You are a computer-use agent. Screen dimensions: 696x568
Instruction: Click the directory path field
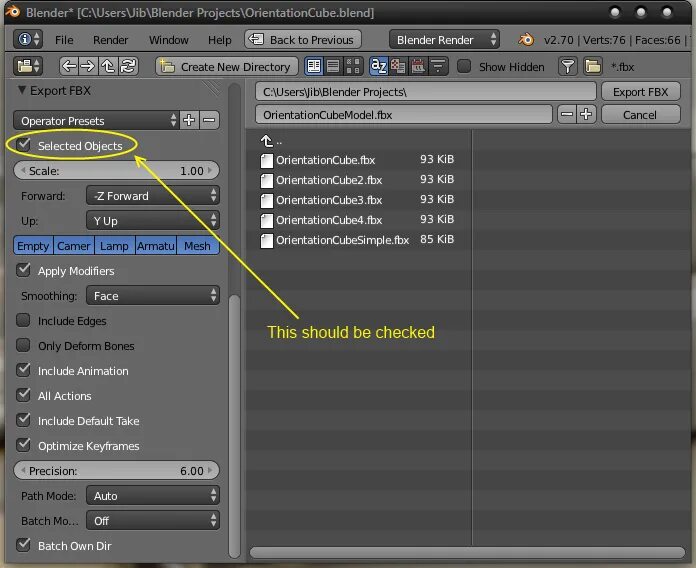[426, 91]
